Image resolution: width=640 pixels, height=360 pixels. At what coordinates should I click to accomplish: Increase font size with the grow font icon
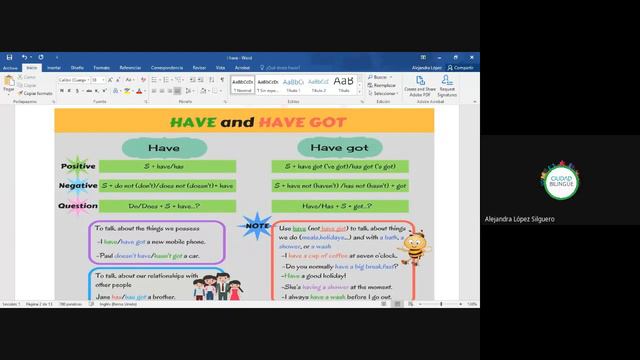(110, 80)
